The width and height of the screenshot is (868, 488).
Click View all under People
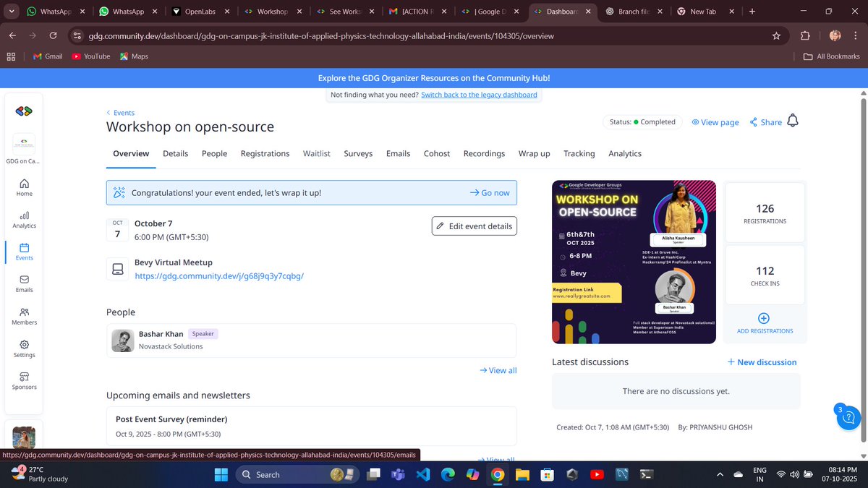pos(498,370)
